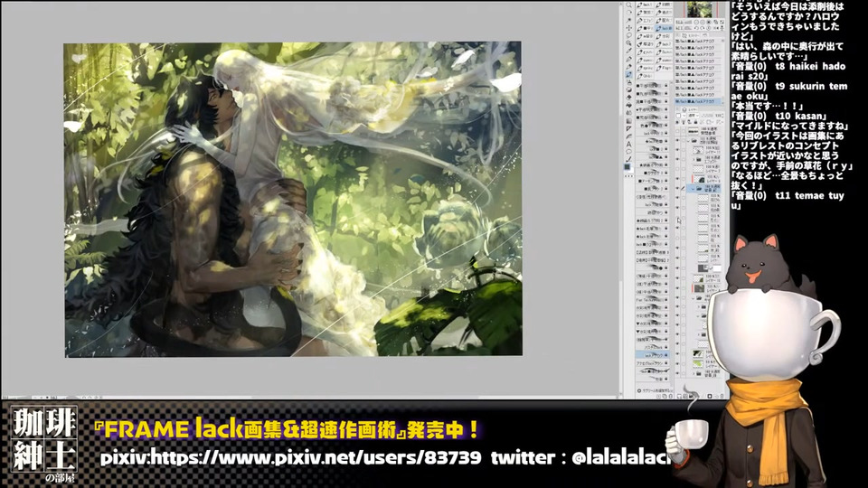Expand bottom-most layer folder
Image resolution: width=868 pixels, height=488 pixels.
[693, 373]
